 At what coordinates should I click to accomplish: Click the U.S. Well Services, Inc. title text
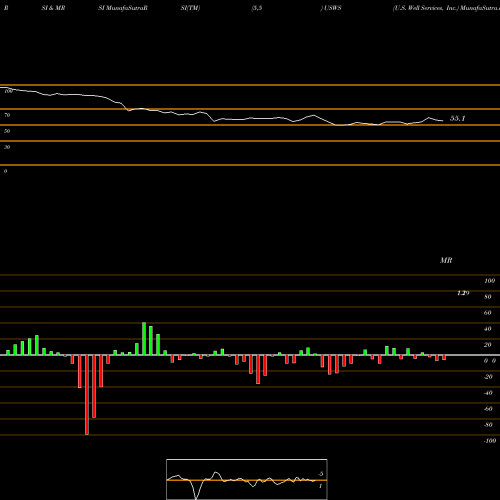[x=426, y=8]
